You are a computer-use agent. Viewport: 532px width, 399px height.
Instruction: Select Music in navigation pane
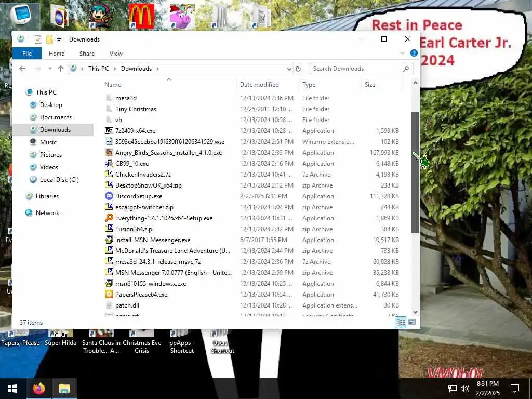click(x=48, y=142)
